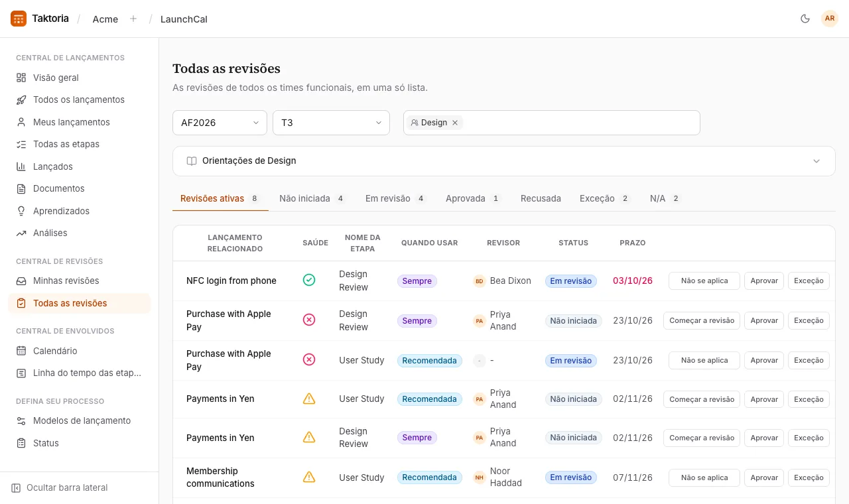Click Bea Dixon reviewer name

pos(511,281)
